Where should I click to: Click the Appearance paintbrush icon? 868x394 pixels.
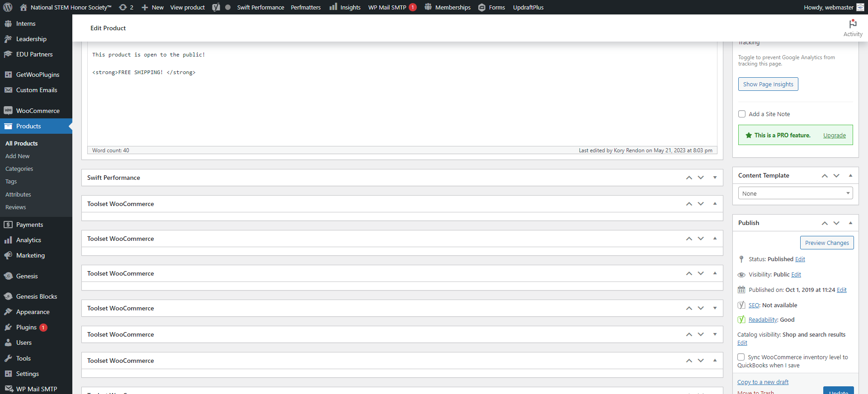(x=8, y=312)
